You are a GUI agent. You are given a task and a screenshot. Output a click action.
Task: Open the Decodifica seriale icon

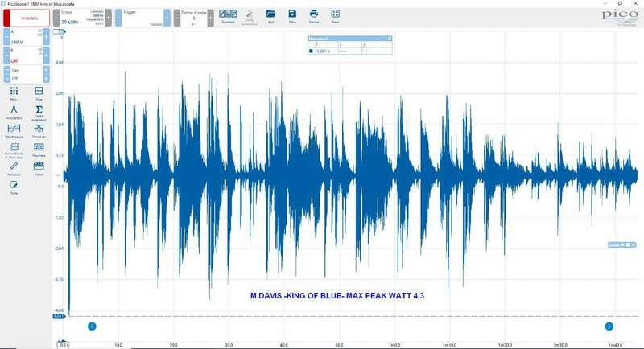[38, 130]
